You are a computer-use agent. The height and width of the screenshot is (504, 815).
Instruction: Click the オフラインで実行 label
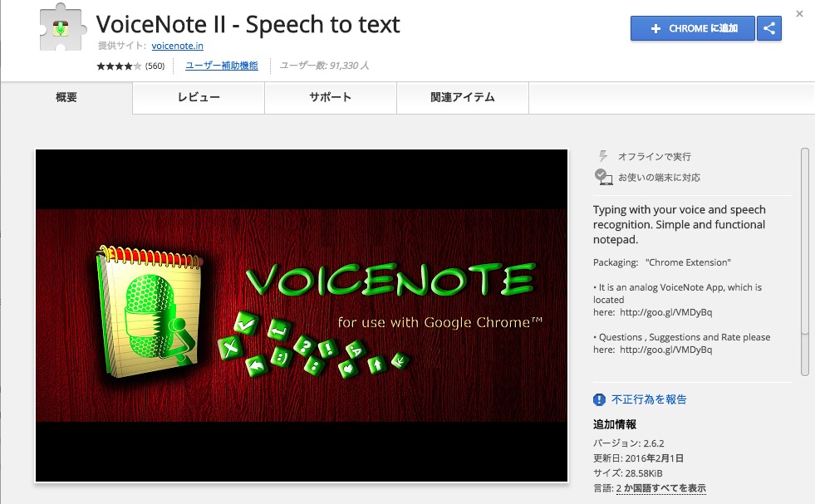(655, 156)
